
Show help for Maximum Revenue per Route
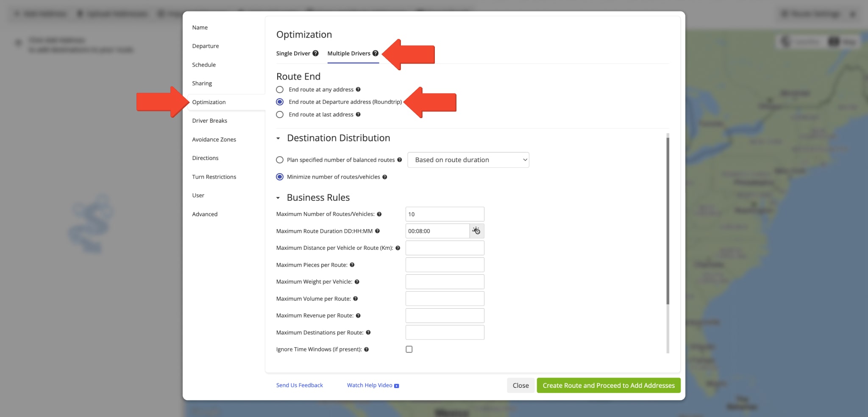pyautogui.click(x=358, y=316)
